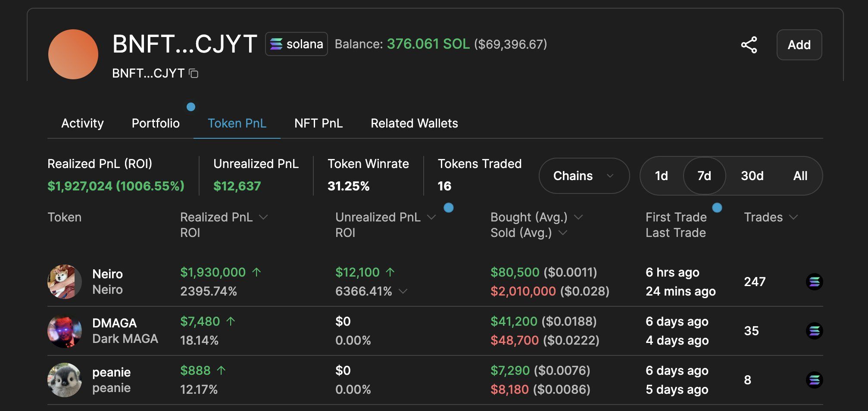The width and height of the screenshot is (868, 411).
Task: Click the solana network badge
Action: pos(297,44)
